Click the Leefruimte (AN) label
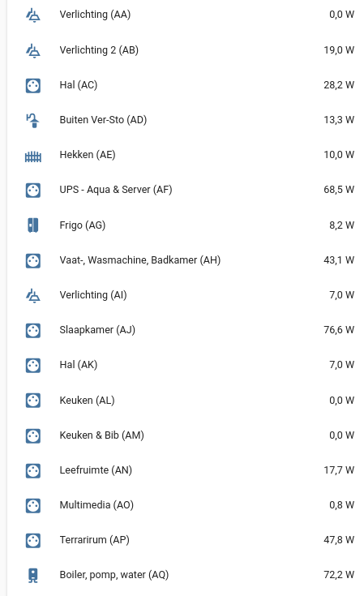 [96, 470]
